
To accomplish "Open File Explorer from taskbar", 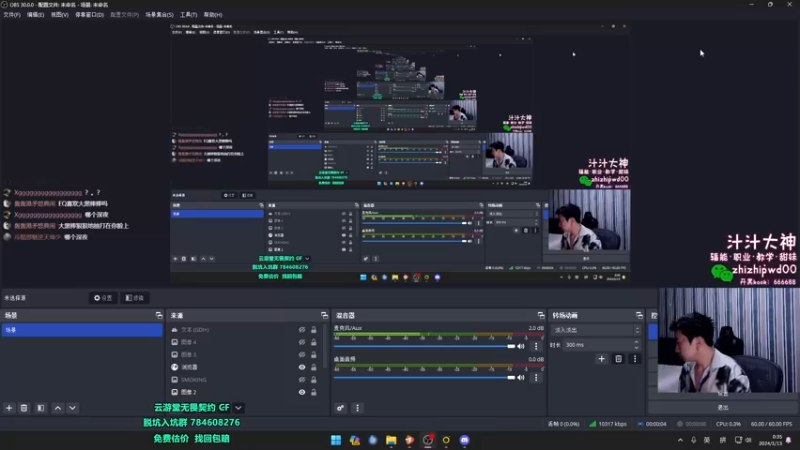I will point(391,440).
